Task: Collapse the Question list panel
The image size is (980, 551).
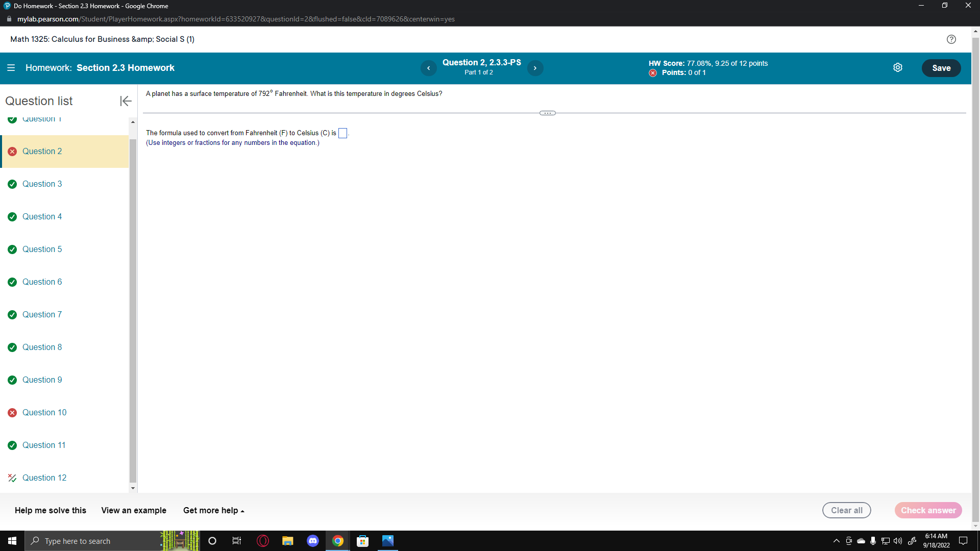Action: coord(125,101)
